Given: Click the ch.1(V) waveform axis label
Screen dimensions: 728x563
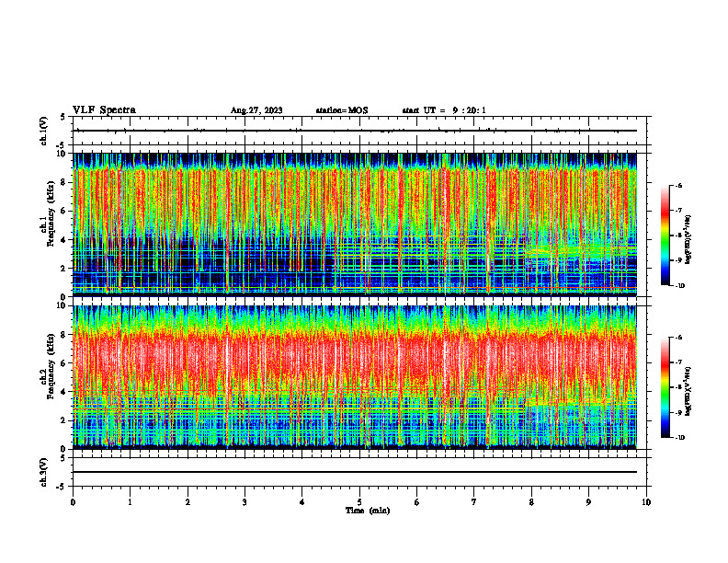Looking at the screenshot, I should point(44,131).
